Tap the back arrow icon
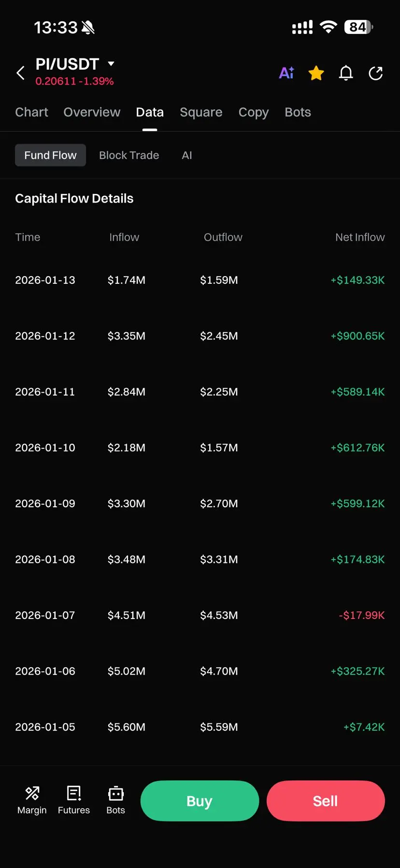The image size is (400, 868). tap(21, 73)
